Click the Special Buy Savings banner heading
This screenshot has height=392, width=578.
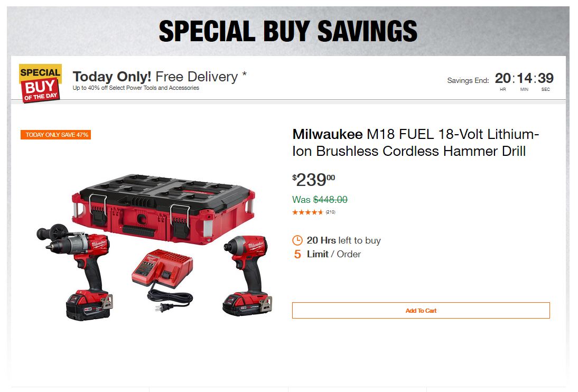click(x=288, y=31)
